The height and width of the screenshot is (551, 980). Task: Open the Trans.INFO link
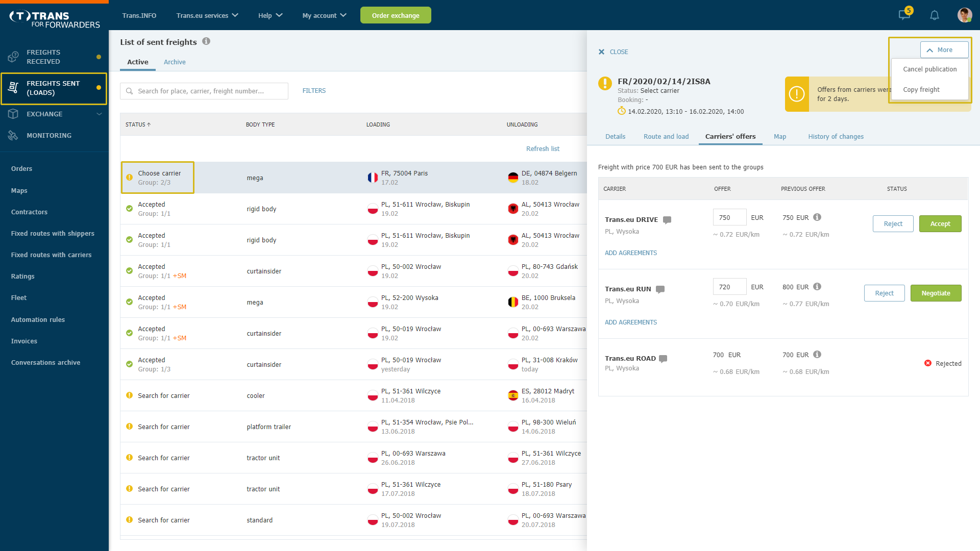[x=139, y=15]
